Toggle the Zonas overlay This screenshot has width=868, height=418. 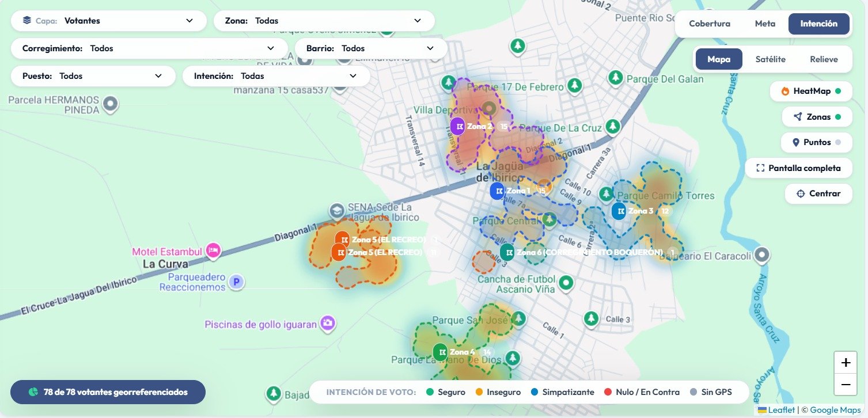point(817,117)
